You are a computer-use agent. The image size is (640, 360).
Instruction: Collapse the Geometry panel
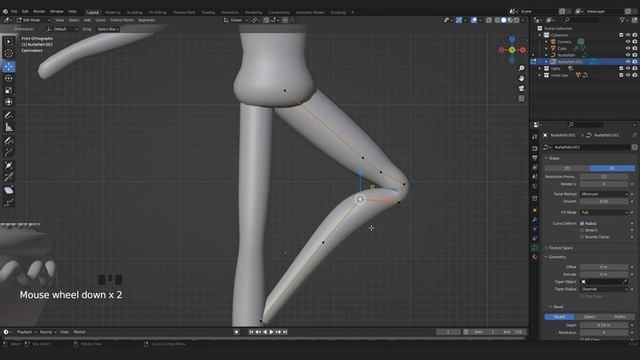[556, 257]
